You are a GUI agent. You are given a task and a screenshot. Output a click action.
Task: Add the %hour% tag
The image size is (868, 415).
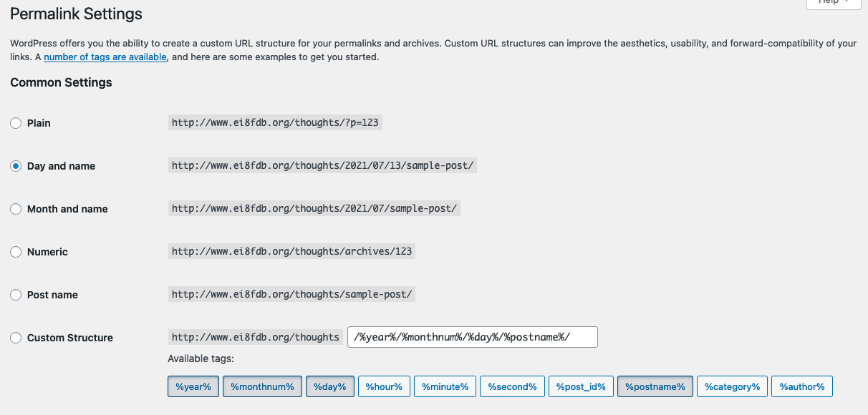[x=384, y=386]
